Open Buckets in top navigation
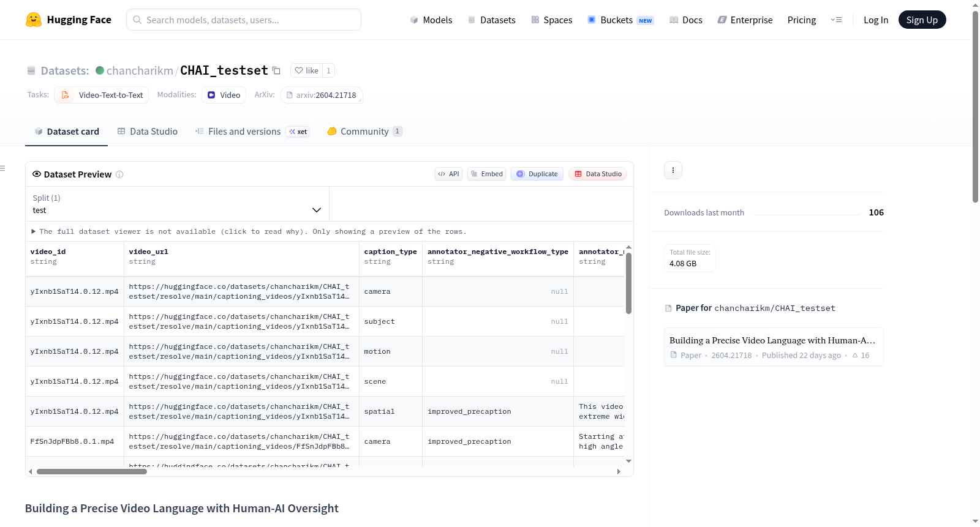The width and height of the screenshot is (980, 527). click(x=620, y=20)
